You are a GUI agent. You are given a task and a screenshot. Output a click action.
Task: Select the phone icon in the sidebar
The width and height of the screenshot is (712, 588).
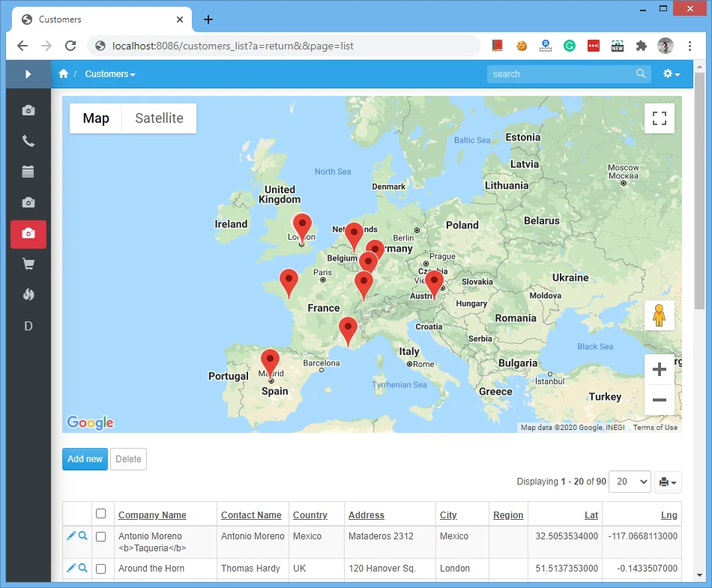[x=28, y=141]
